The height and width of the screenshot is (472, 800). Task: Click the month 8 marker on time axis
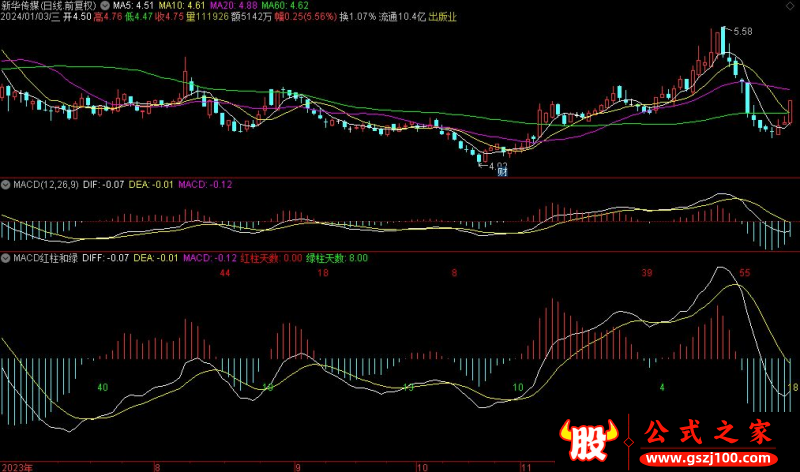157,467
